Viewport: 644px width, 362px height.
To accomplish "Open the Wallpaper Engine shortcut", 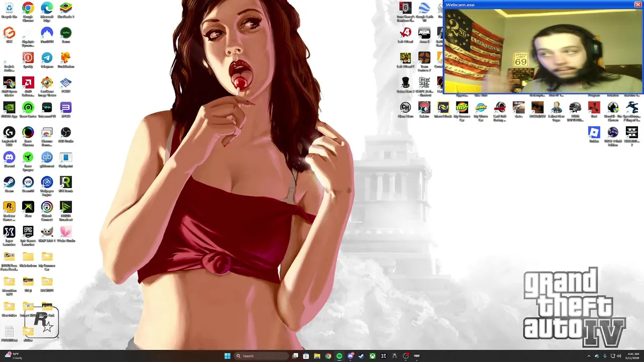I will pyautogui.click(x=47, y=185).
